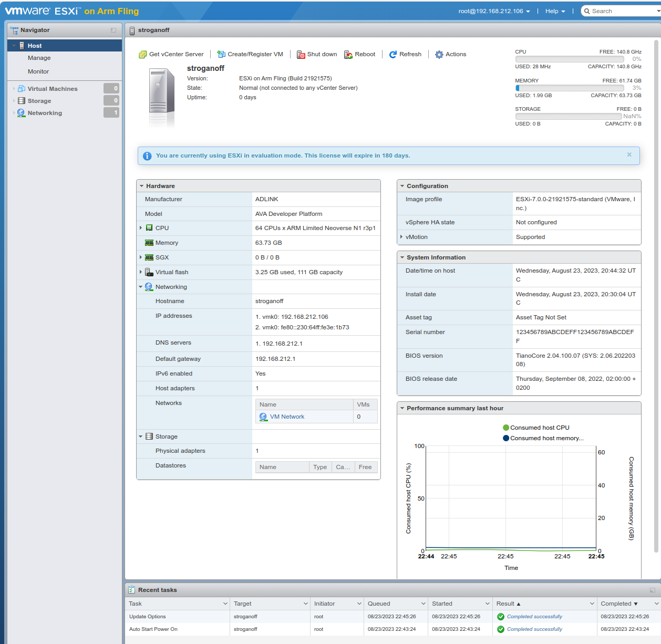Click the VM Network globe icon
This screenshot has height=644, width=661.
tap(263, 417)
